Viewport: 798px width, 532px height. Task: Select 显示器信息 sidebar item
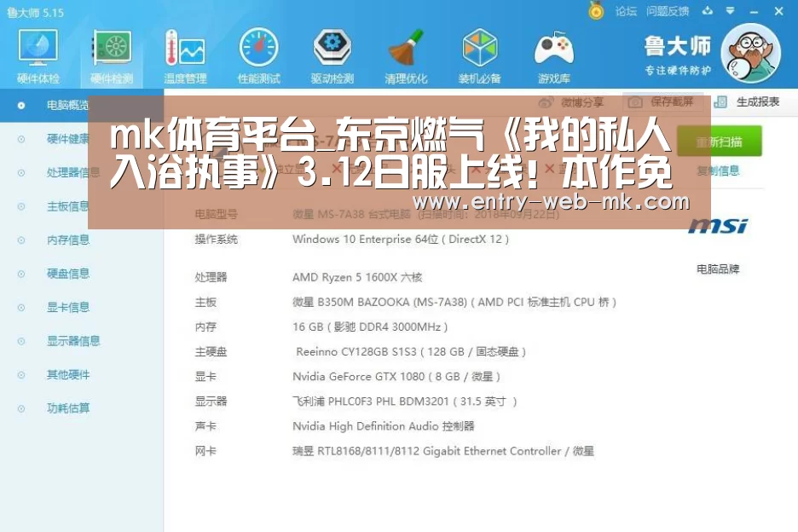pos(73,340)
